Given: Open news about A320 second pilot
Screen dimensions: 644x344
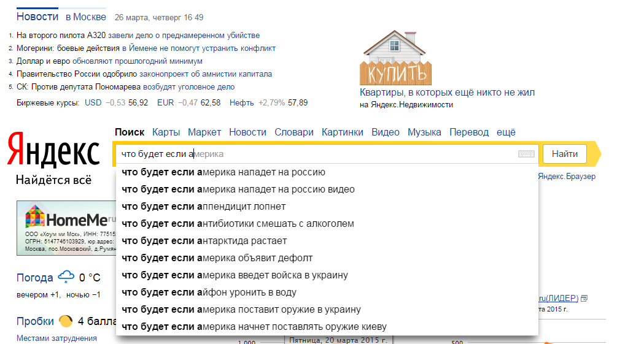Looking at the screenshot, I should (138, 36).
